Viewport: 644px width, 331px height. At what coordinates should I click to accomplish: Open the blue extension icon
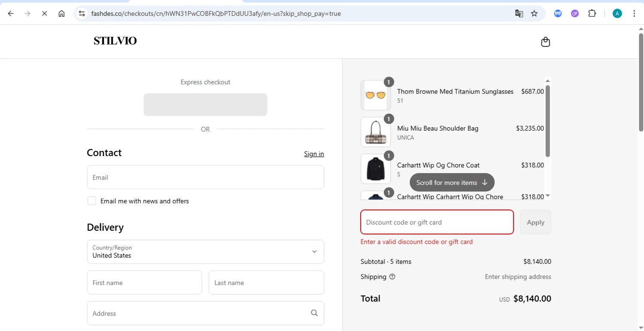558,13
